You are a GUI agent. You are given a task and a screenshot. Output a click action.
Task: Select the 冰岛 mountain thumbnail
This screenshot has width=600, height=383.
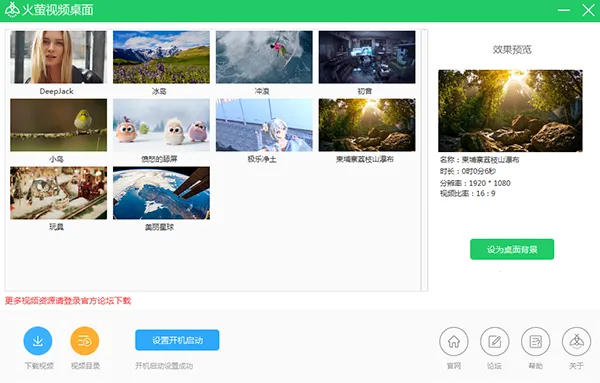(x=161, y=57)
